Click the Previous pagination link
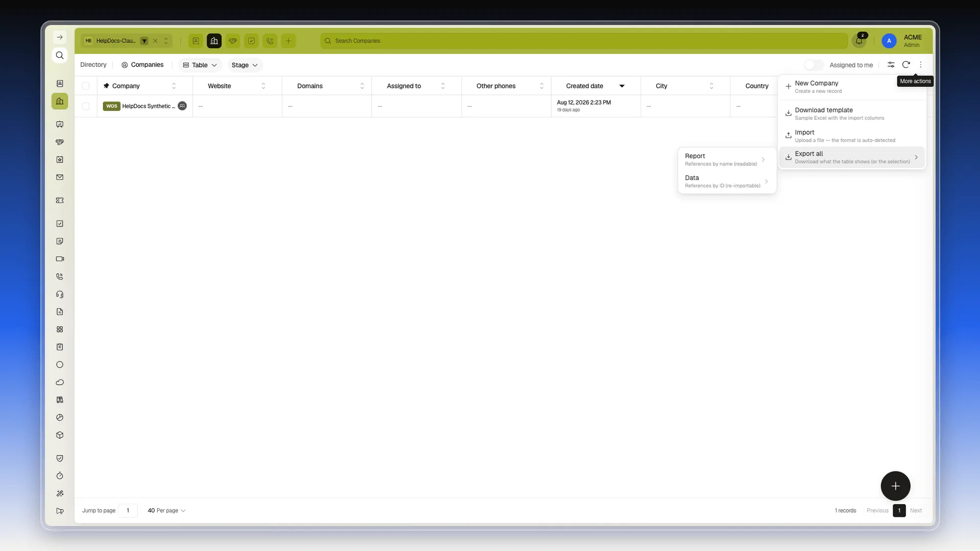This screenshot has width=980, height=551. pyautogui.click(x=877, y=510)
